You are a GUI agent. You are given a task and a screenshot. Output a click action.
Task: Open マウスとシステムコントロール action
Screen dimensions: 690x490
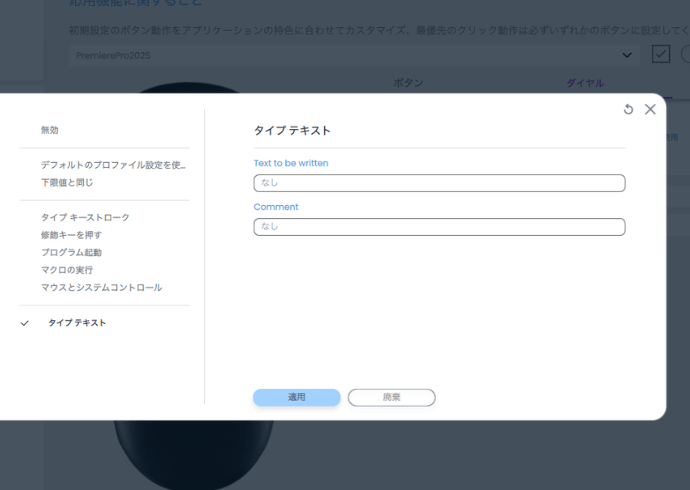point(101,288)
